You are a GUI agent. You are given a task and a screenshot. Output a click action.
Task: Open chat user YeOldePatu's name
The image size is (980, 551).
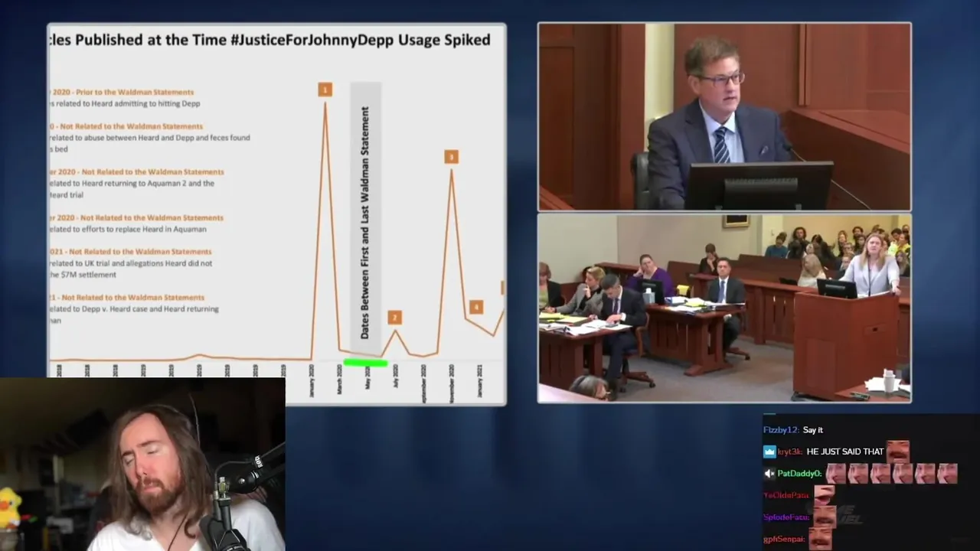(786, 496)
